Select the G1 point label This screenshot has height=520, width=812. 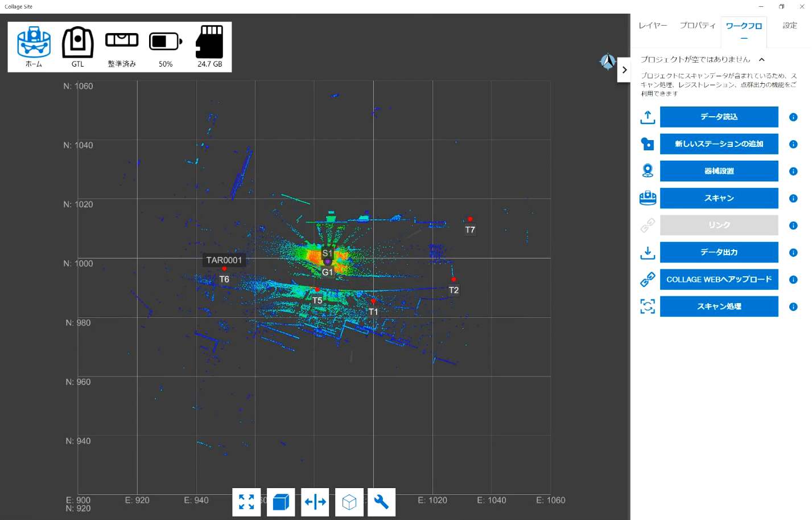[x=327, y=272]
